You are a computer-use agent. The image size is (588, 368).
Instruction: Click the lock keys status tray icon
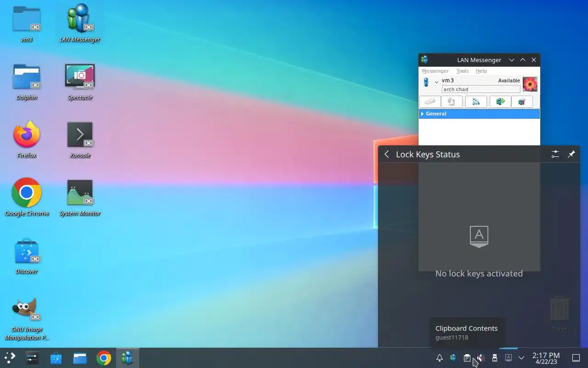[508, 358]
